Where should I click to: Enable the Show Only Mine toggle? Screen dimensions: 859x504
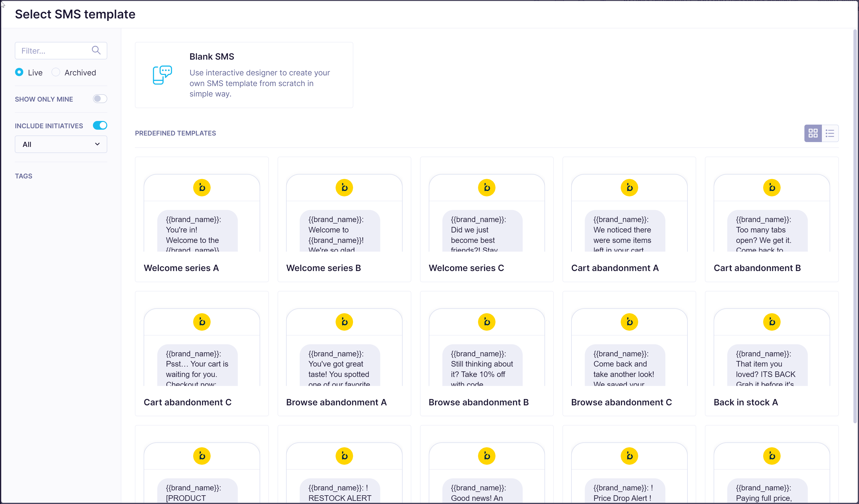tap(100, 99)
